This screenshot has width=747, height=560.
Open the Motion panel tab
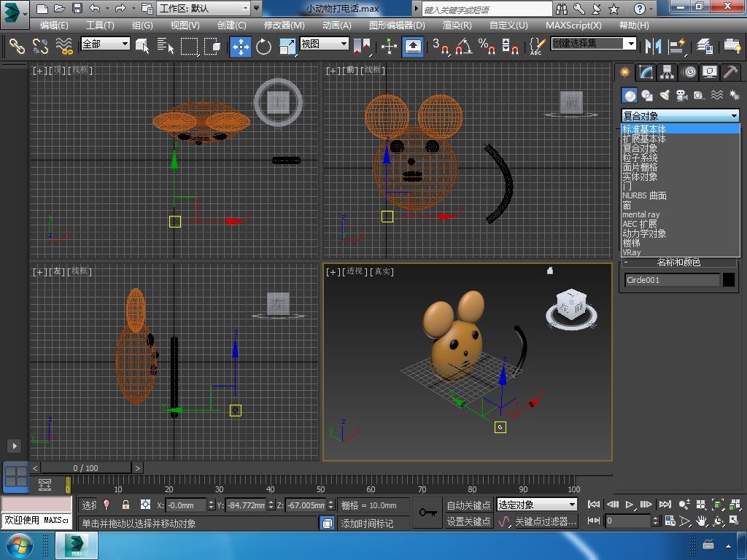689,72
